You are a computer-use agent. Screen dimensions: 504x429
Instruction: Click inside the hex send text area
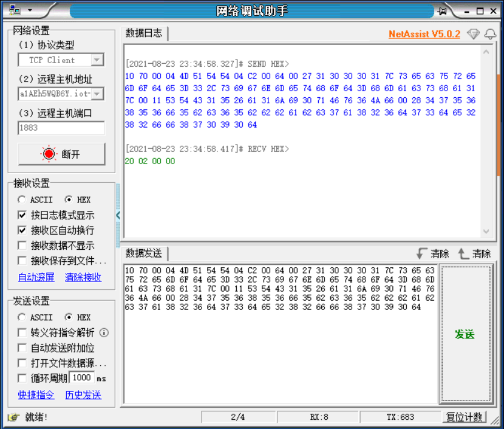click(x=280, y=334)
